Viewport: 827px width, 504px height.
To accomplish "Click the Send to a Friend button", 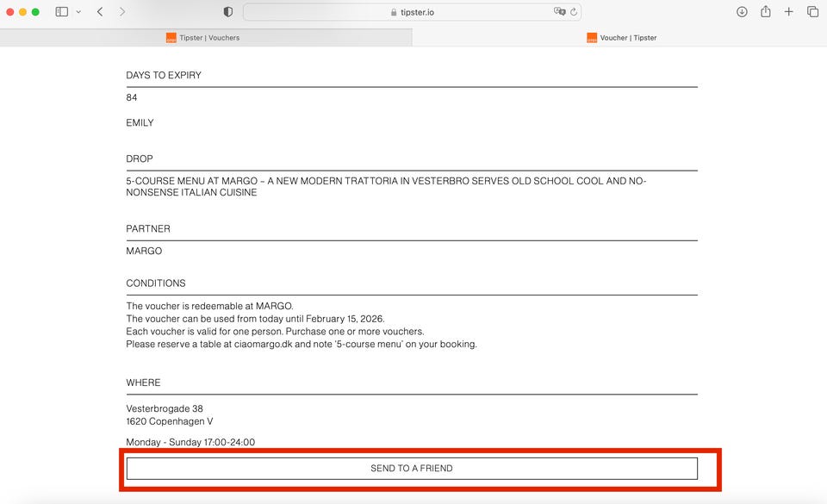I will pos(412,468).
